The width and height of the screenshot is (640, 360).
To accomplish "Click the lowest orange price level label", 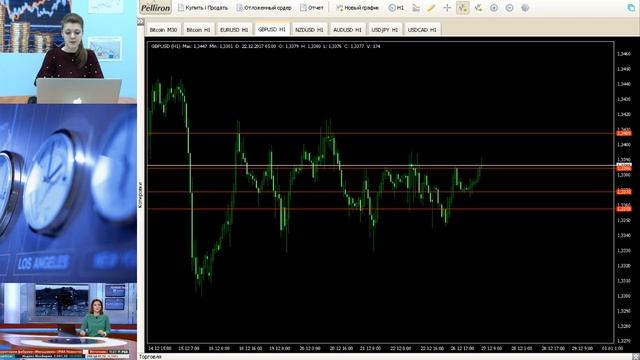I will pos(624,209).
